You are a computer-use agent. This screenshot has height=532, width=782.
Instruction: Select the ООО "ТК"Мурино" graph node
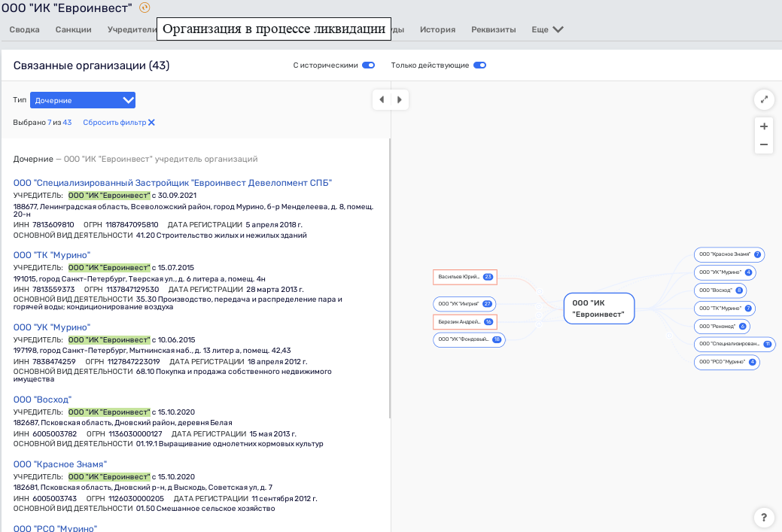click(x=725, y=308)
